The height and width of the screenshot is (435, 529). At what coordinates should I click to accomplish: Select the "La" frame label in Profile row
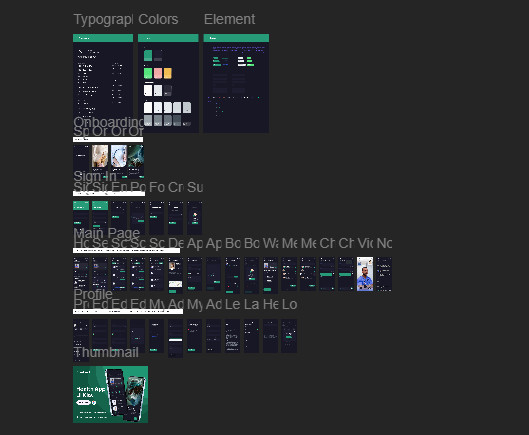coord(252,304)
